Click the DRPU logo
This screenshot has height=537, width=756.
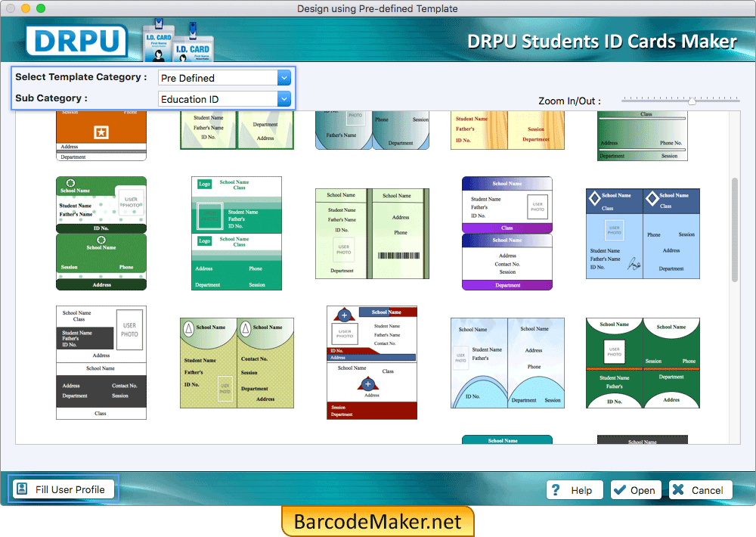(76, 41)
